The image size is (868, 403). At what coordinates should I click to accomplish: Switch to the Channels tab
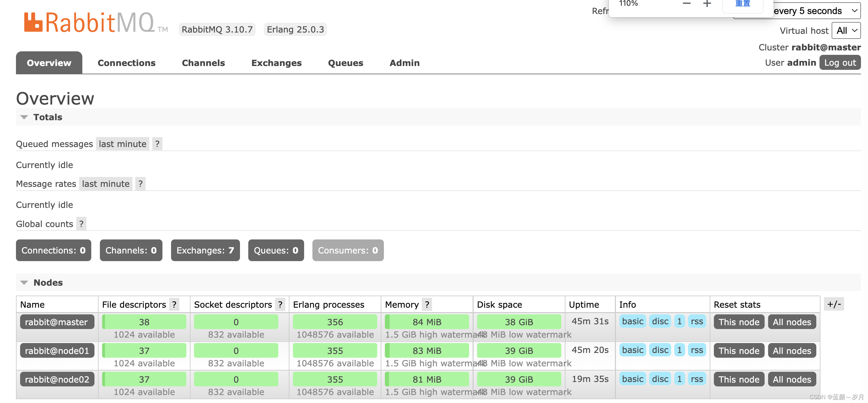coord(203,62)
